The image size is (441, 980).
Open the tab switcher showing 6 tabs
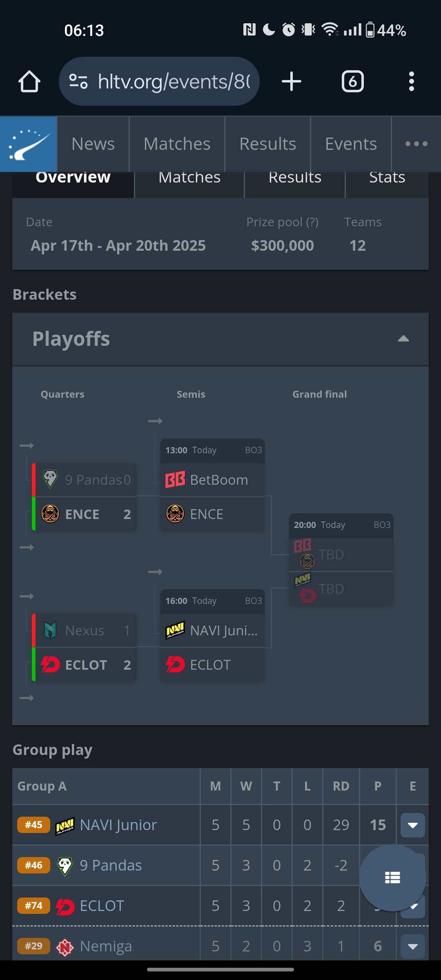[352, 81]
